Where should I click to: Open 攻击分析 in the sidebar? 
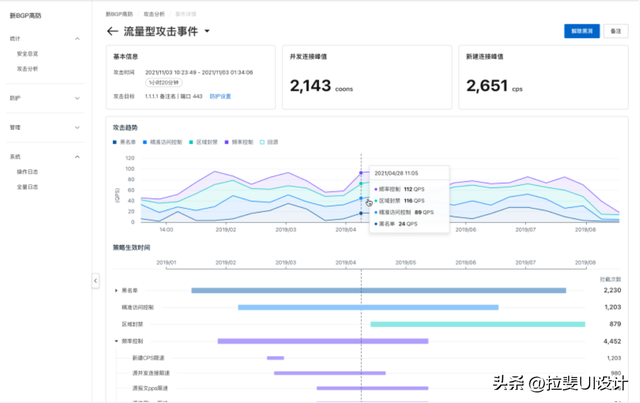point(27,69)
